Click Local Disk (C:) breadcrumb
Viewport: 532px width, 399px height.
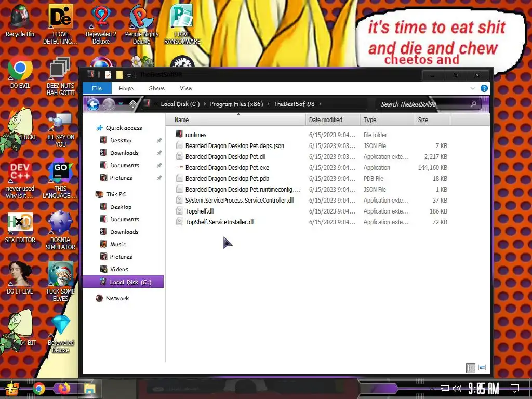(180, 104)
